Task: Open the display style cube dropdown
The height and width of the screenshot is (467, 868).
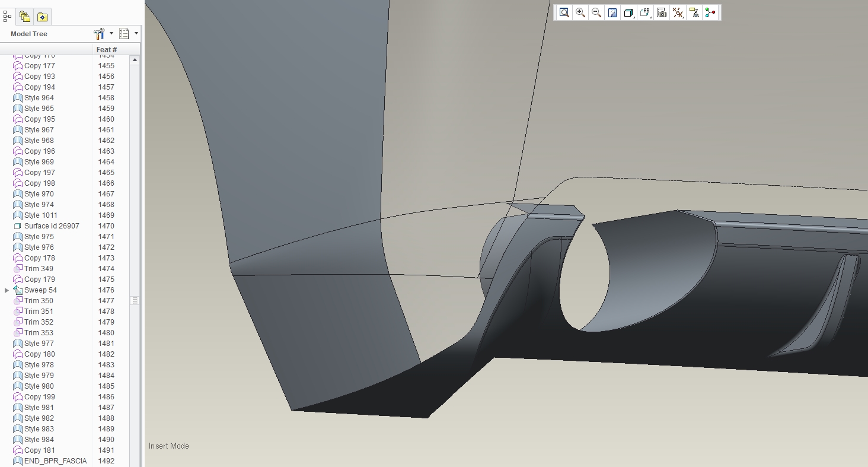Action: 629,12
